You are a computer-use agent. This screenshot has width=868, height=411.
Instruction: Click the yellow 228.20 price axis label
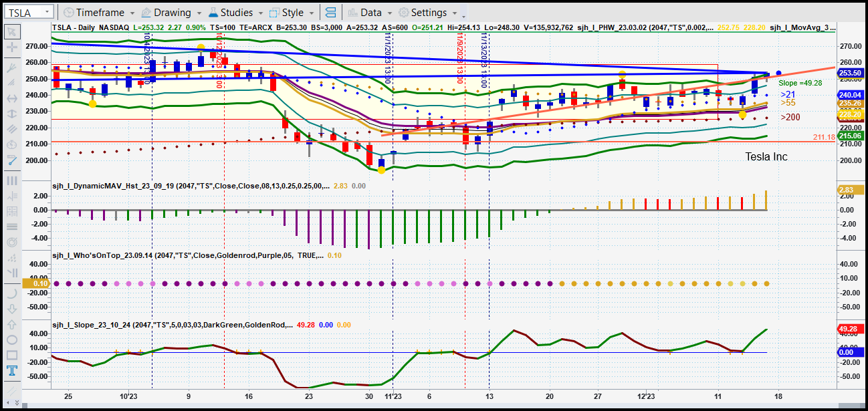pos(851,114)
